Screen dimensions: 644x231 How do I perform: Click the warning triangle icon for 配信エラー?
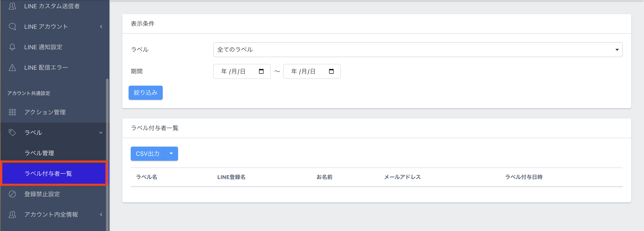(12, 68)
